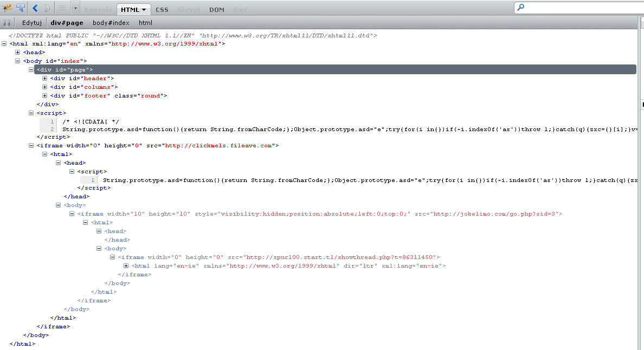Switch to the CSS tab
This screenshot has height=350, width=644.
coord(162,10)
